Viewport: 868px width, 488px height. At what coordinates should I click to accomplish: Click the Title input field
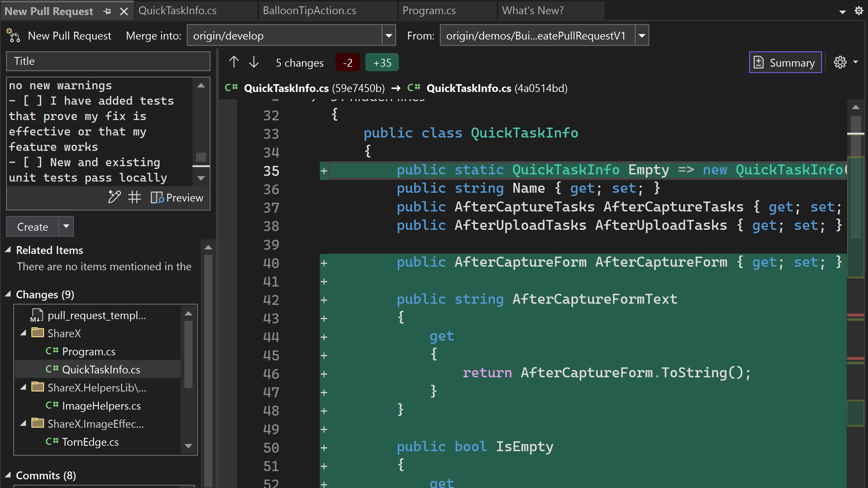coord(109,61)
